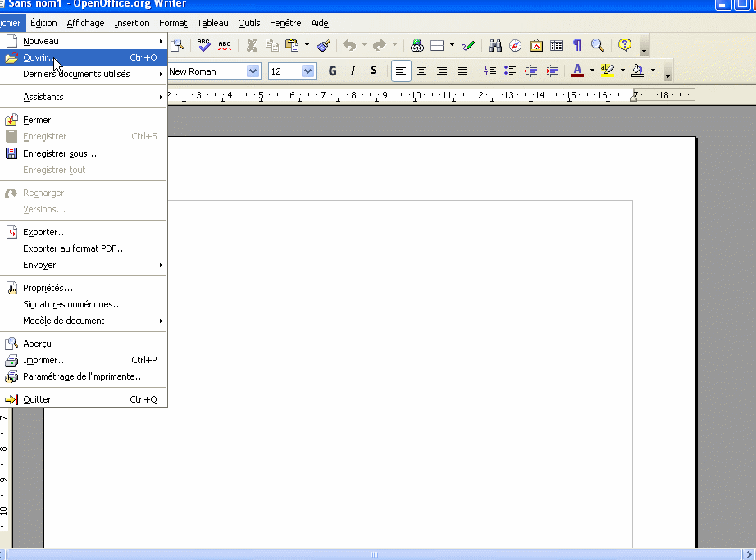Edit the font size field showing 12
Viewport: 756px width, 560px height.
pyautogui.click(x=285, y=71)
